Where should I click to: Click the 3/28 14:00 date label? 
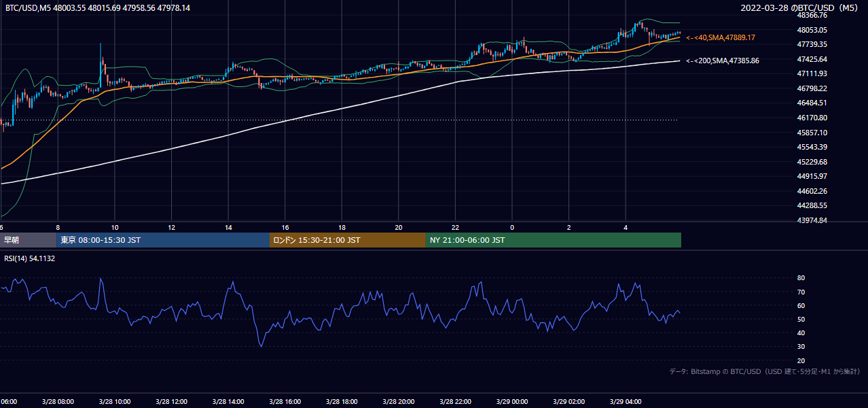(x=229, y=402)
